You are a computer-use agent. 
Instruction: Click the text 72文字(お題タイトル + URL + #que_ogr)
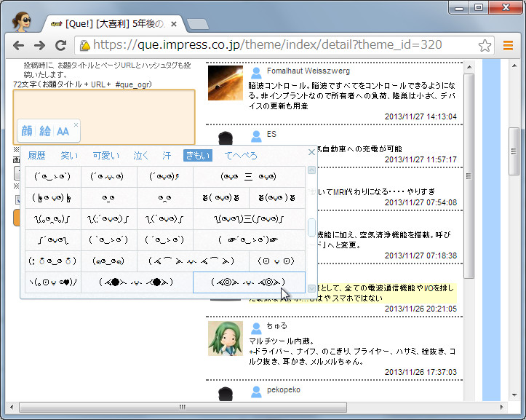tap(82, 84)
